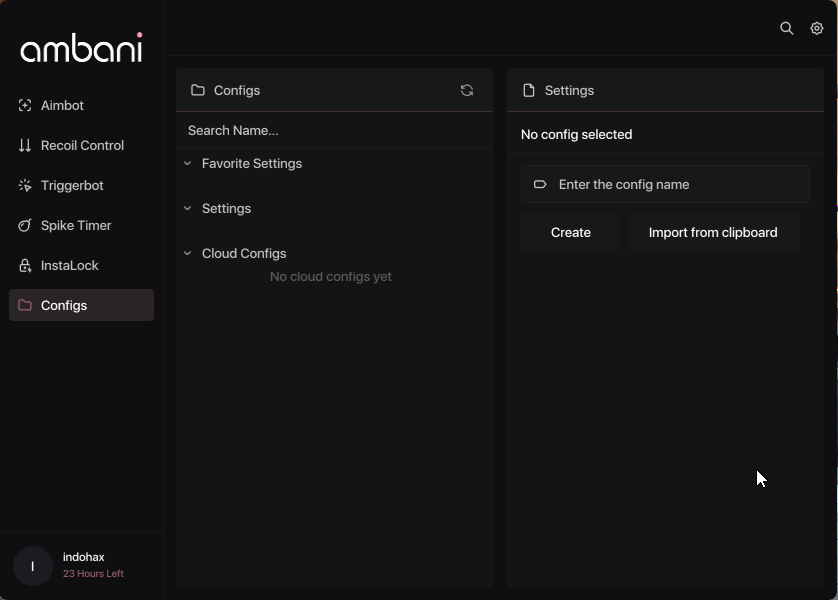The width and height of the screenshot is (838, 600).
Task: Focus the Search Name field
Action: pos(334,130)
